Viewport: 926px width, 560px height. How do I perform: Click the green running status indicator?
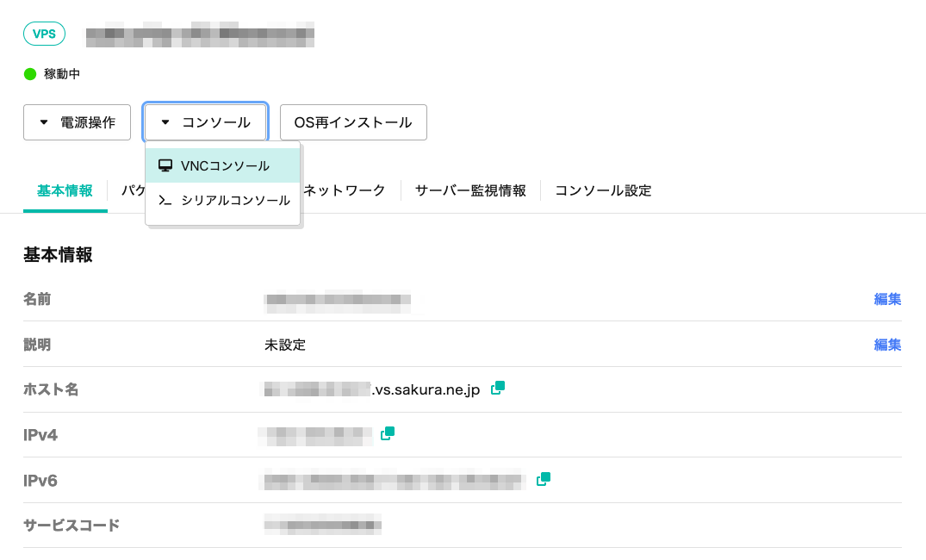(x=30, y=74)
